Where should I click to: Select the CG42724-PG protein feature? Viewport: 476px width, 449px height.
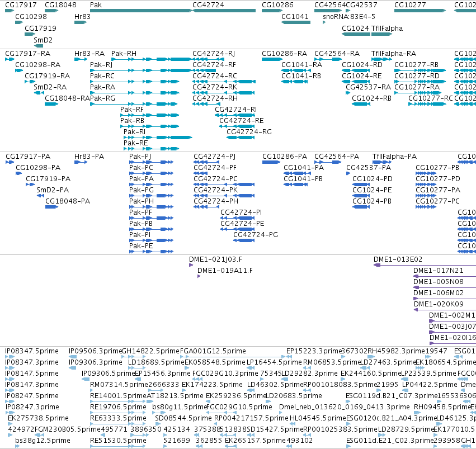point(244,240)
